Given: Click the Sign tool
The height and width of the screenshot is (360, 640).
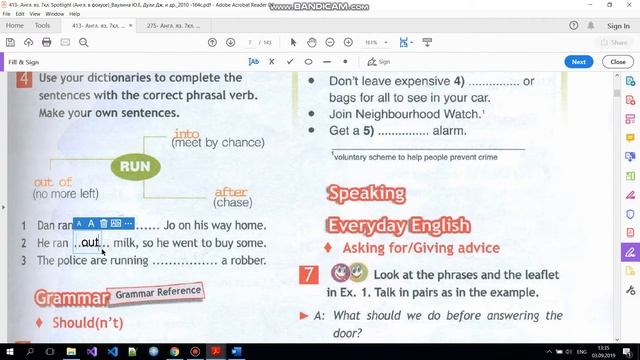Looking at the screenshot, I should click(x=379, y=62).
